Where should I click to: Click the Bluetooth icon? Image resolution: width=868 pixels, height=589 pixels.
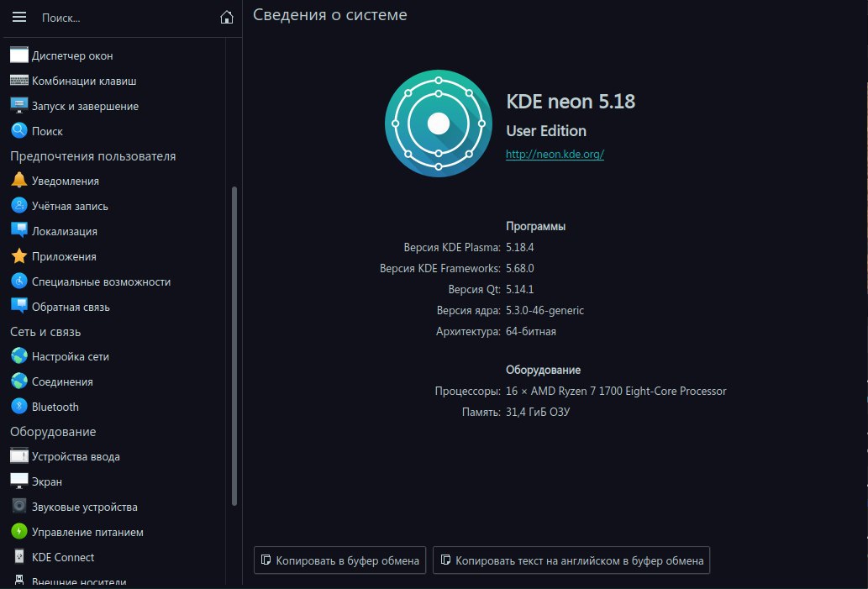(18, 407)
